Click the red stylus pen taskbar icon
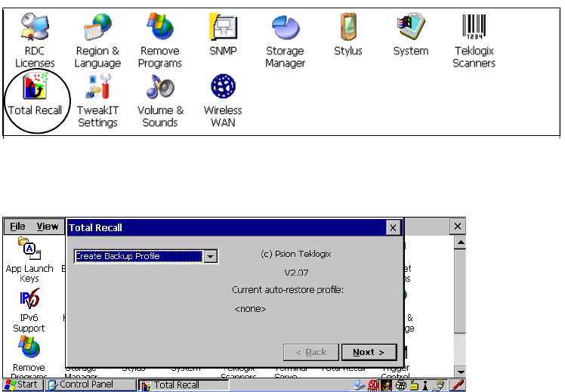This screenshot has height=392, width=565. point(457,385)
